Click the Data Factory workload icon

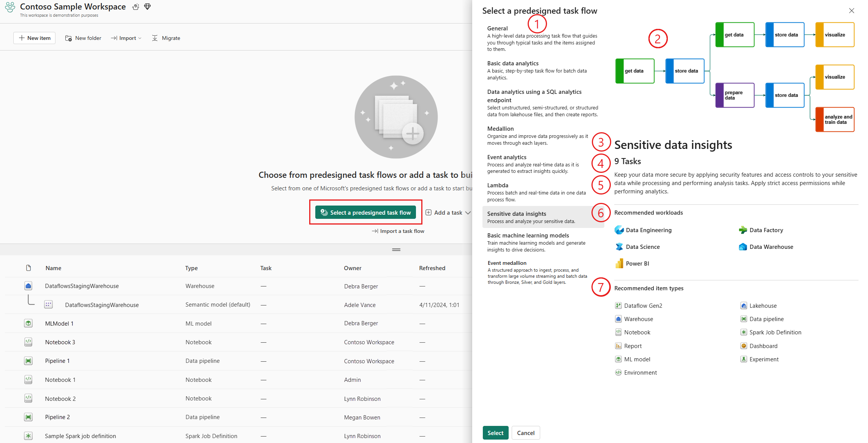[743, 230]
